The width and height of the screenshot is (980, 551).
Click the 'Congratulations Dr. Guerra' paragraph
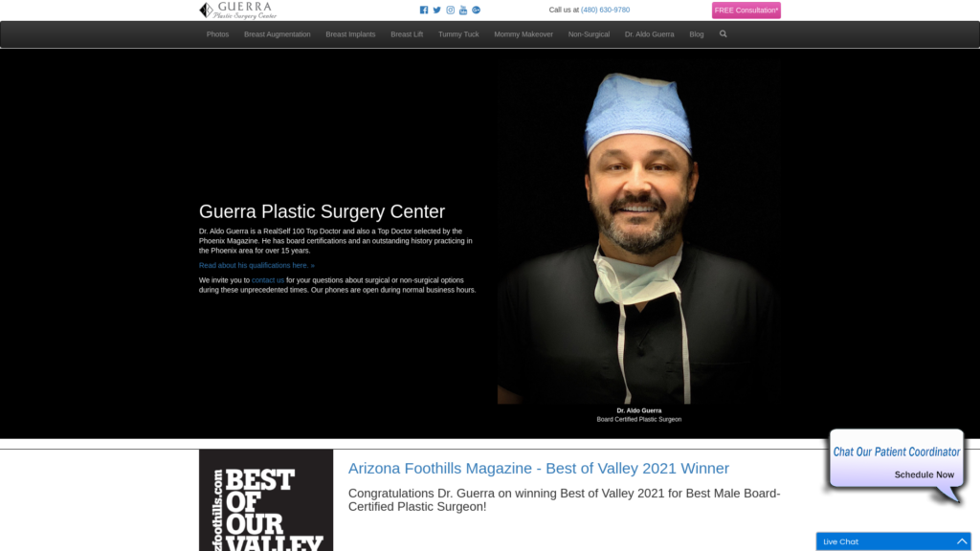click(x=565, y=499)
